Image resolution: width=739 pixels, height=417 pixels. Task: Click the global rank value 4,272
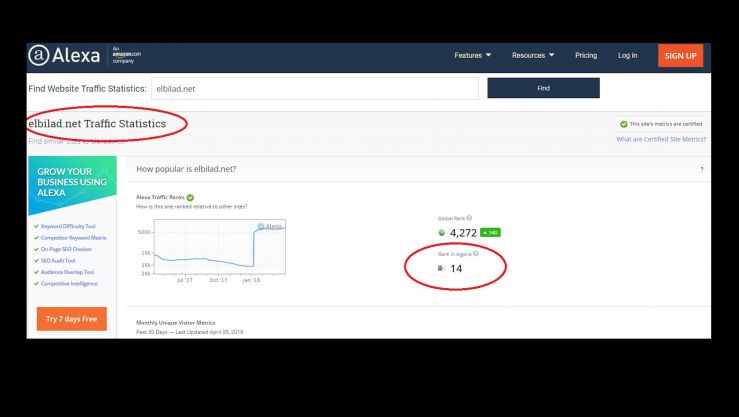tap(463, 233)
